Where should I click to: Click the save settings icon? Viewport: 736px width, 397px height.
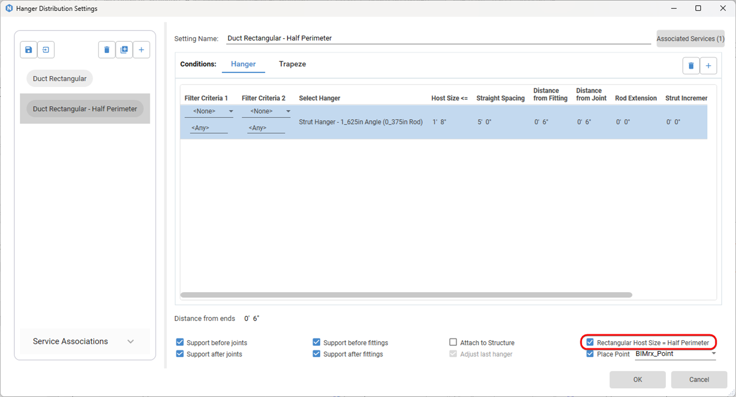(x=29, y=50)
